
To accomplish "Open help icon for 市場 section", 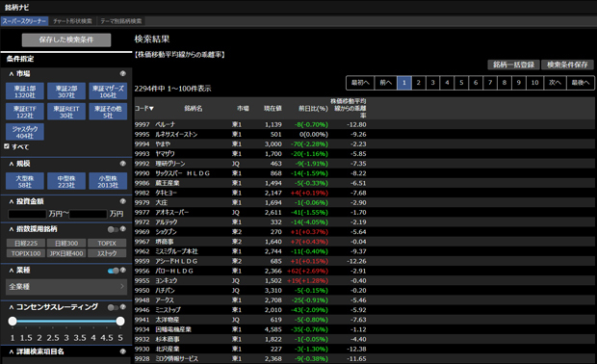I will click(122, 73).
